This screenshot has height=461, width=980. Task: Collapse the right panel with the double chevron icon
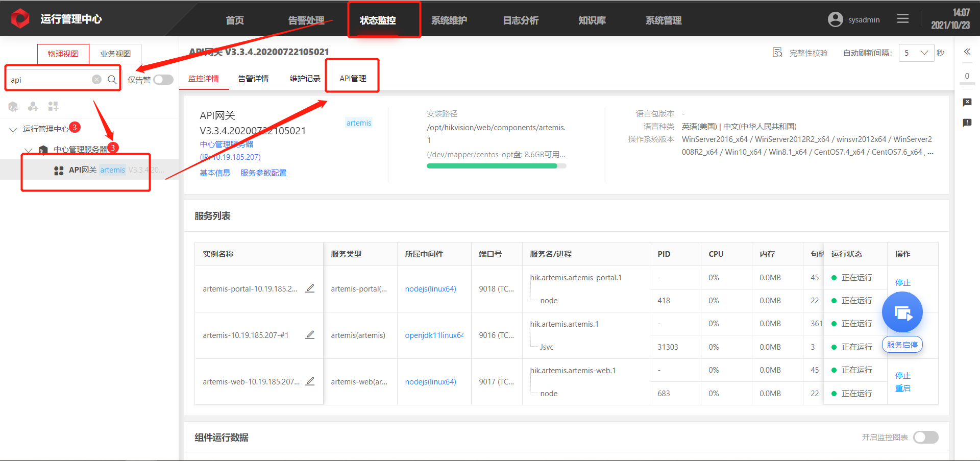pos(967,52)
